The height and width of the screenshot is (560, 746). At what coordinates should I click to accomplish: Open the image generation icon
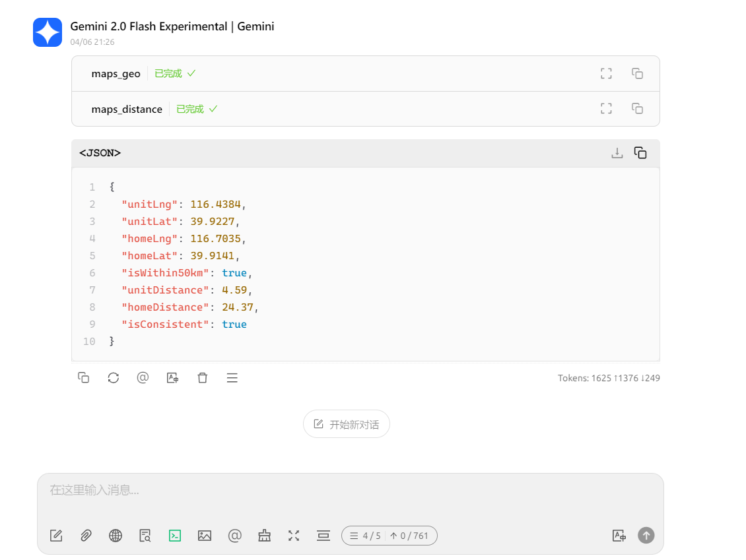pyautogui.click(x=205, y=536)
